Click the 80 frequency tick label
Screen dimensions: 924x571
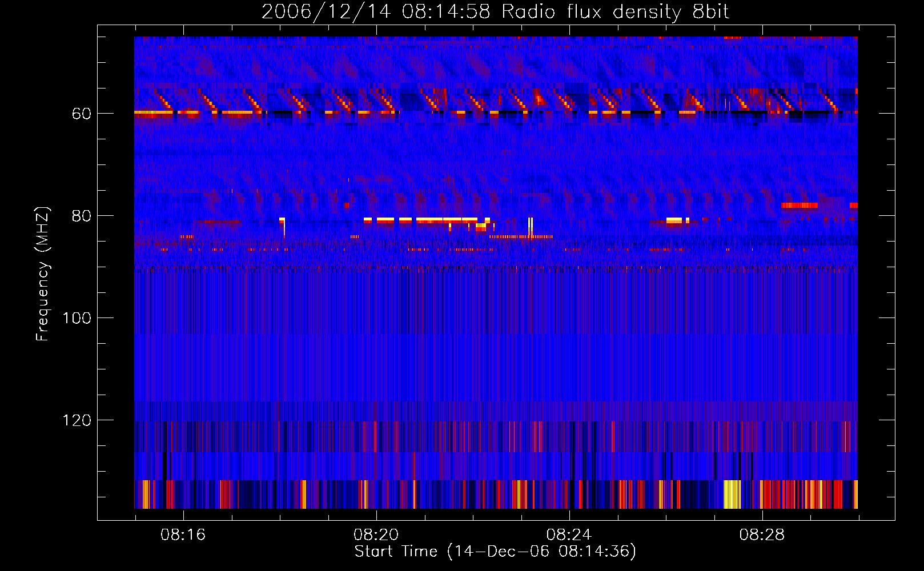81,216
